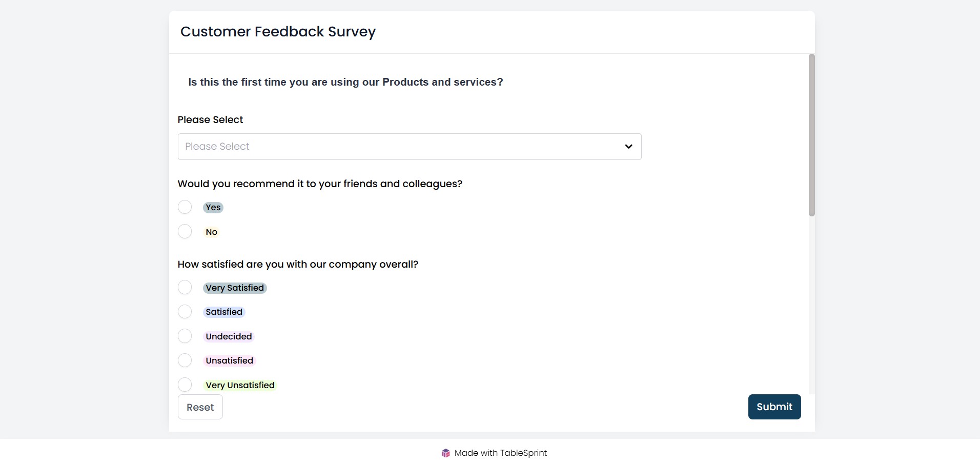980x463 pixels.
Task: Click the Yes label tag
Action: [x=213, y=208]
